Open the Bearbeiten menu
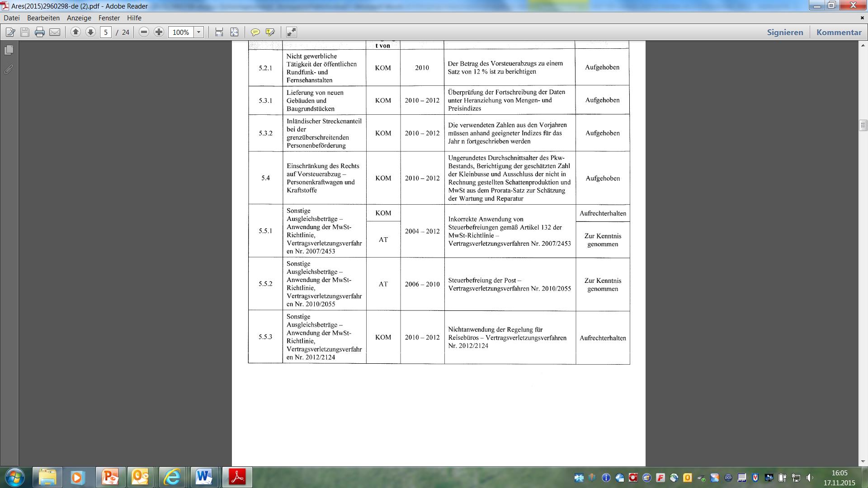Screen dimensions: 868x488 [43, 18]
